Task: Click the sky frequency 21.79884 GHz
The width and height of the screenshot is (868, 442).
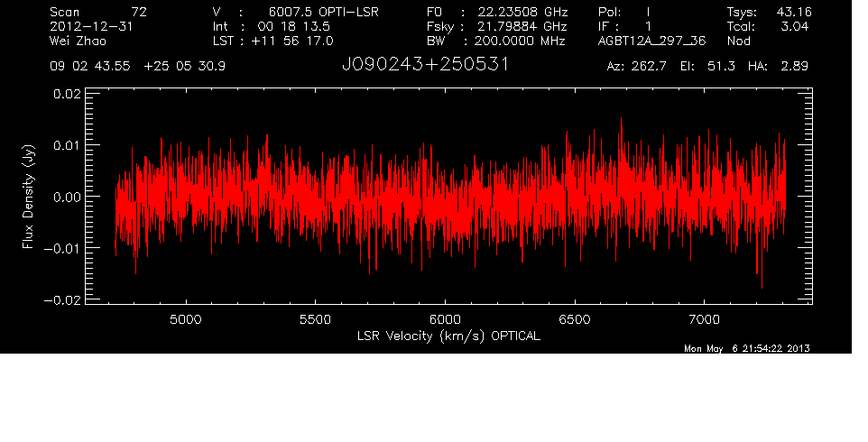Action: tap(522, 26)
